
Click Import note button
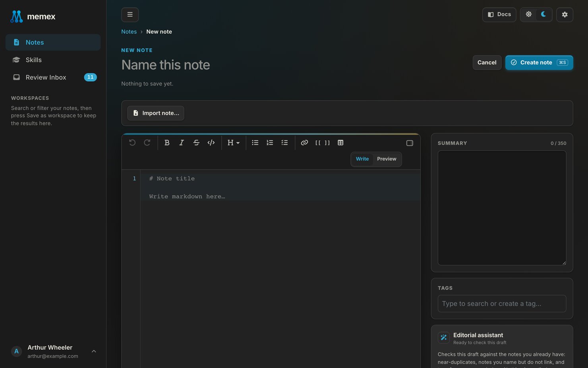pyautogui.click(x=156, y=113)
